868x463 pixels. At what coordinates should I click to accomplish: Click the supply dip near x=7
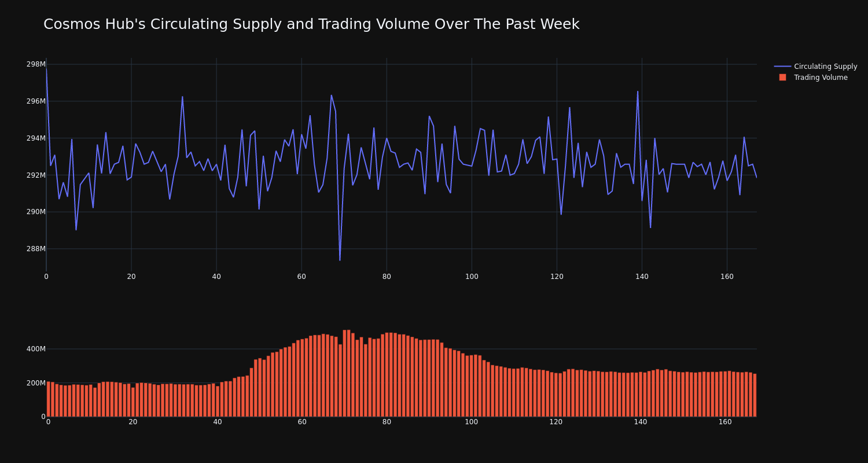coord(76,230)
